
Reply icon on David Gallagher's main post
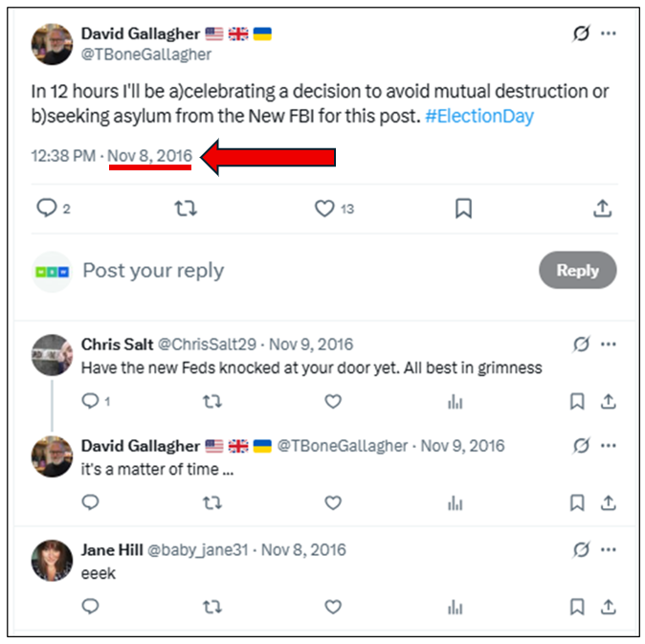point(46,208)
